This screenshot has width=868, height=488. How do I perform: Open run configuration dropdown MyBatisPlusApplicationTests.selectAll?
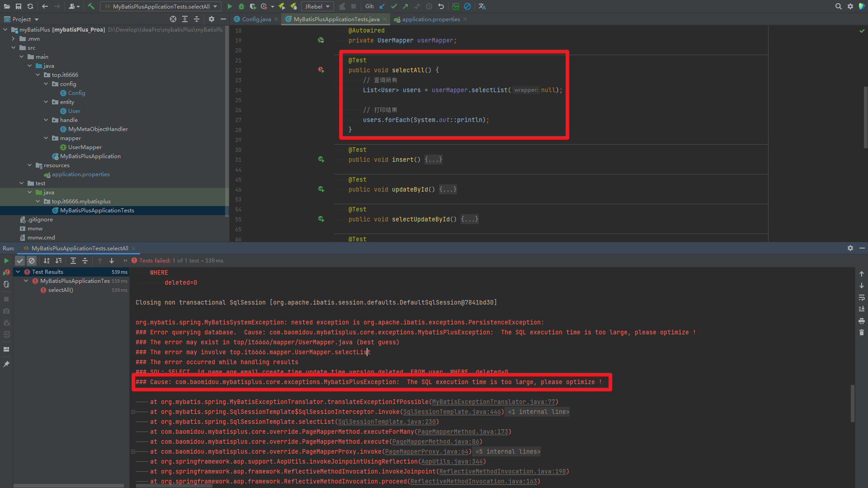(x=161, y=6)
